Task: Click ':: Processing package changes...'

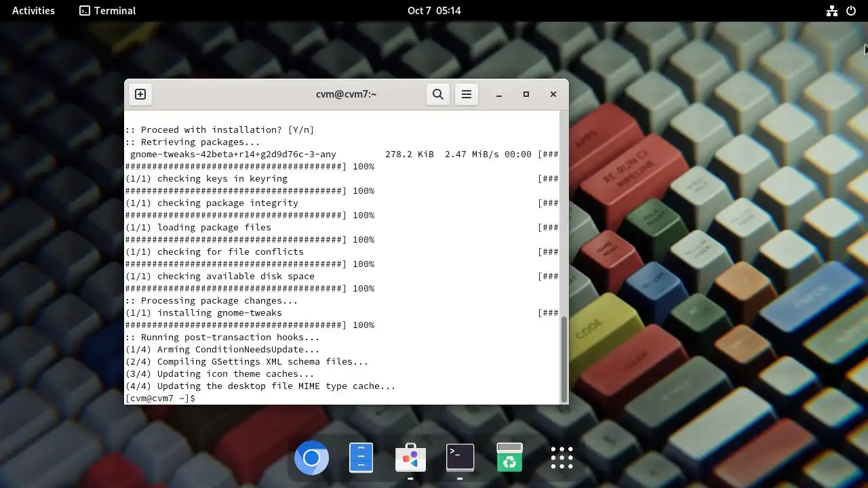Action: tap(212, 300)
